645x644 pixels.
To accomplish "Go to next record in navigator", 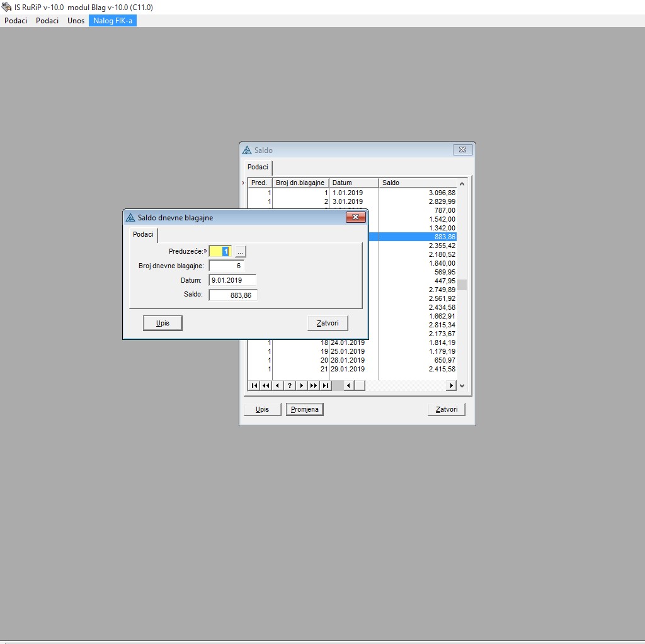I will pyautogui.click(x=302, y=385).
